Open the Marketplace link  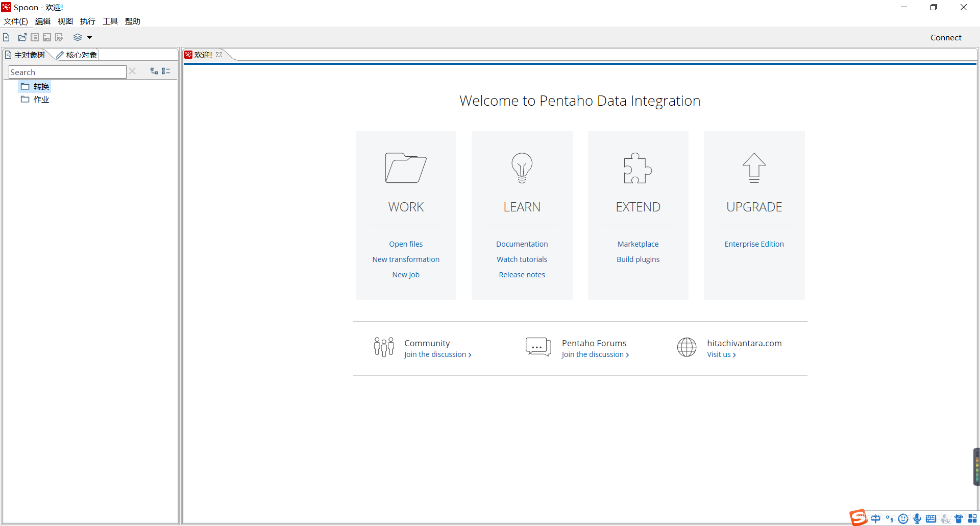638,244
